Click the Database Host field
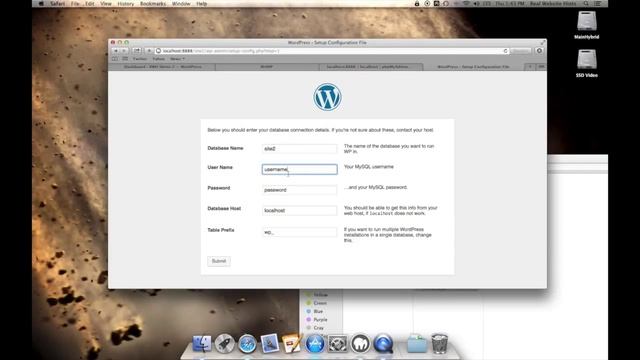The height and width of the screenshot is (360, 640). point(300,211)
